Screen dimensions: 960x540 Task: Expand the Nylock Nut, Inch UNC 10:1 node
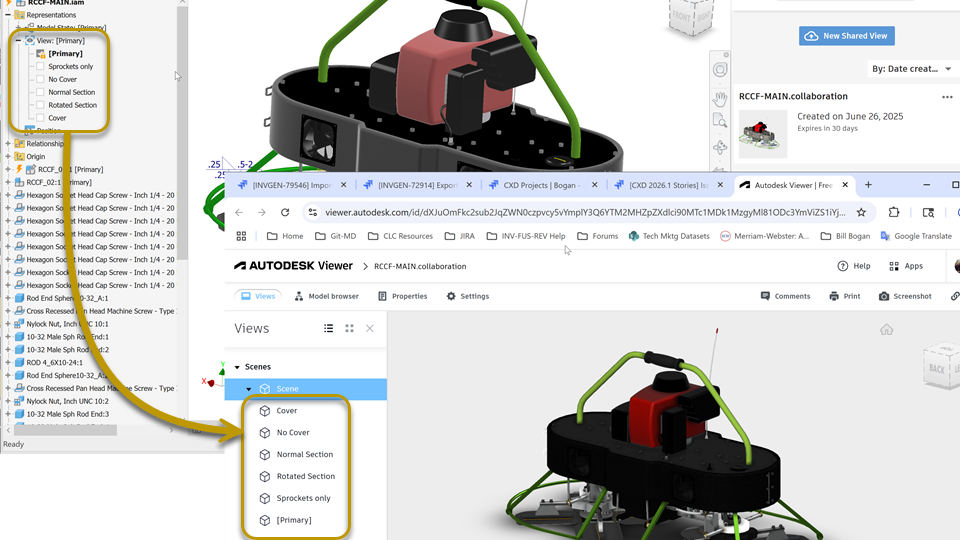click(8, 324)
